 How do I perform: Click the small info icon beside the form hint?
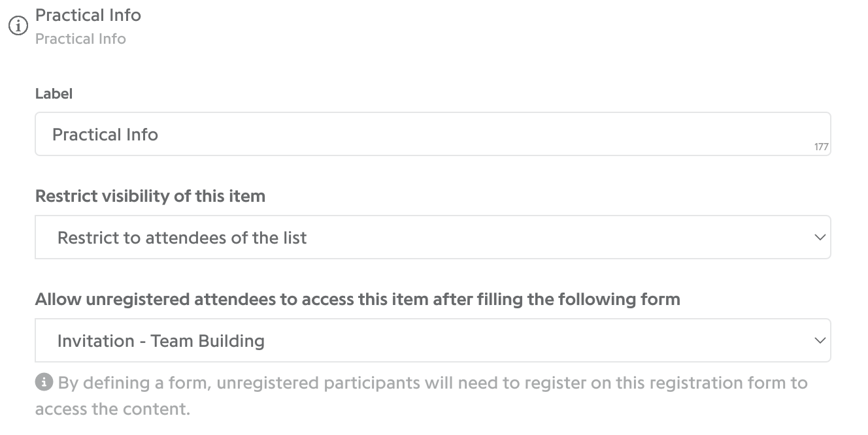44,382
